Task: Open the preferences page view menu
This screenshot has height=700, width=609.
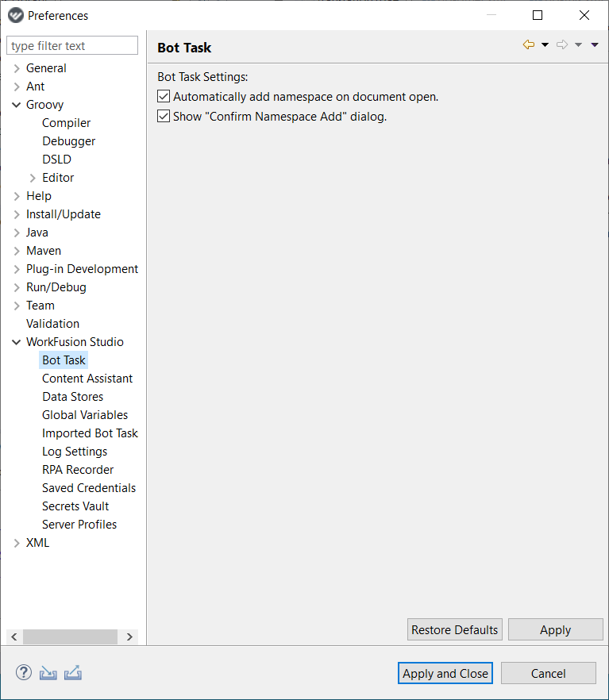Action: [594, 44]
